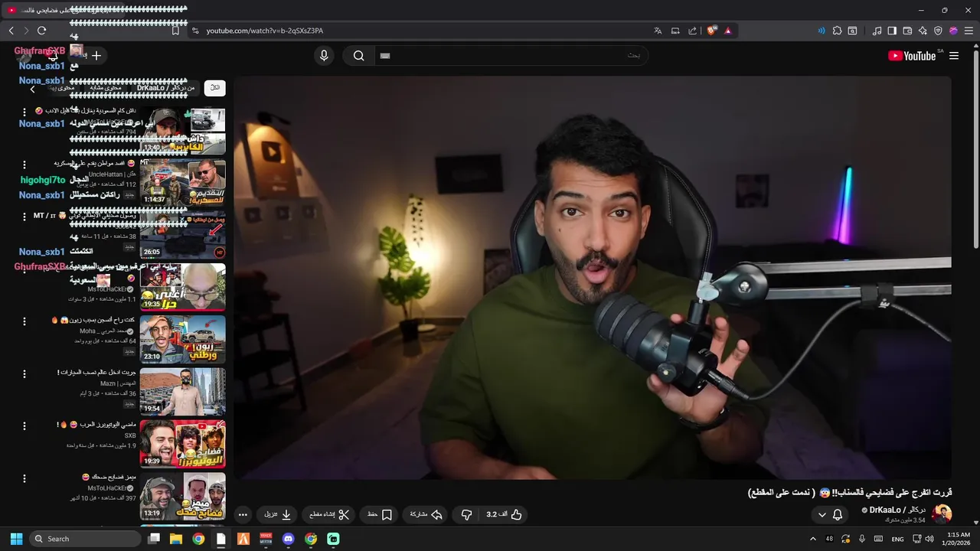Click the search magnifier button
Image resolution: width=980 pixels, height=551 pixels.
pyautogui.click(x=358, y=56)
